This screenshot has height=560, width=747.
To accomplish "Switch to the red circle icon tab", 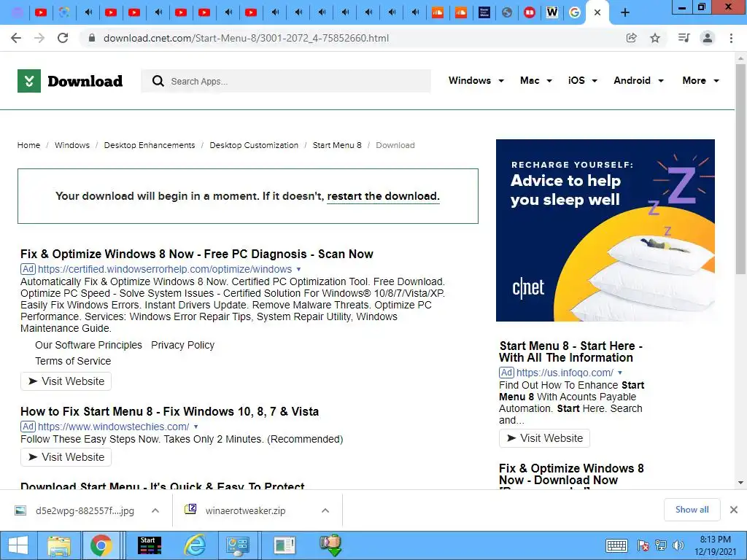I will [530, 13].
